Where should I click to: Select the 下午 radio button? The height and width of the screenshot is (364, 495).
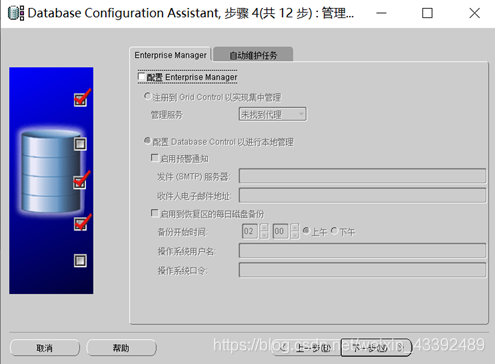pos(334,231)
